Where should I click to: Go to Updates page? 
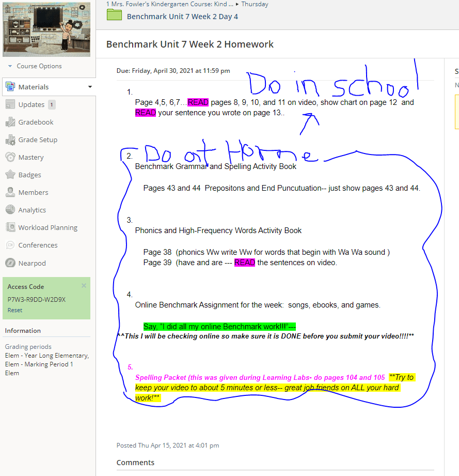pyautogui.click(x=31, y=105)
